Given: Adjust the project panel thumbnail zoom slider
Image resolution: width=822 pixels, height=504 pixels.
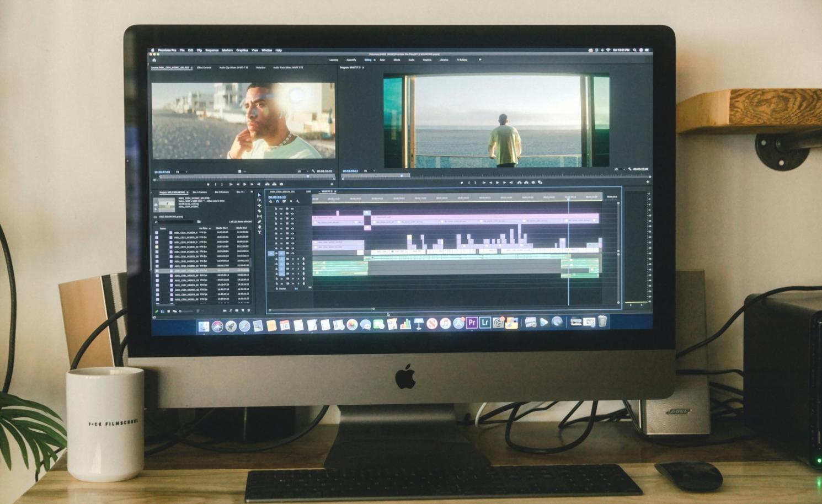Looking at the screenshot, I should point(185,311).
